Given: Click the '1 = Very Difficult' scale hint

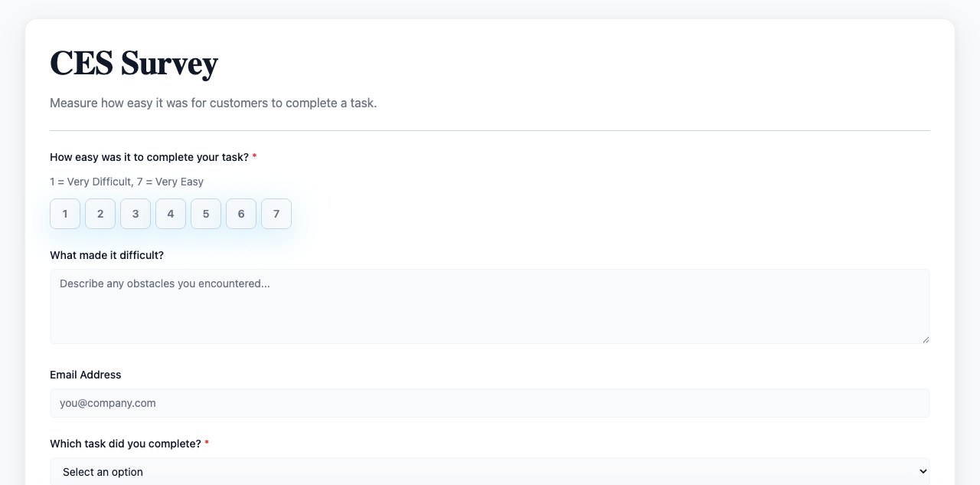Looking at the screenshot, I should [126, 182].
